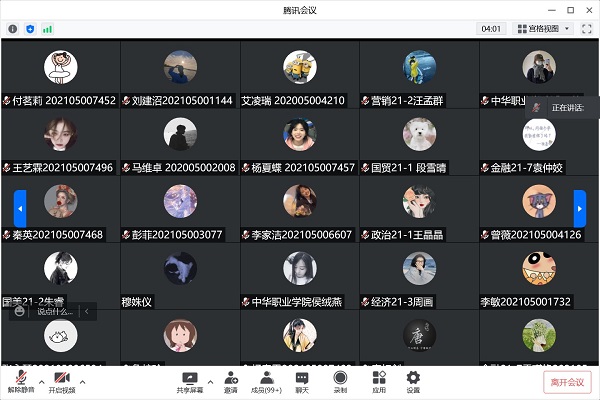The height and width of the screenshot is (400, 600).
Task: Expand the video options arrow beside camera
Action: [x=83, y=382]
